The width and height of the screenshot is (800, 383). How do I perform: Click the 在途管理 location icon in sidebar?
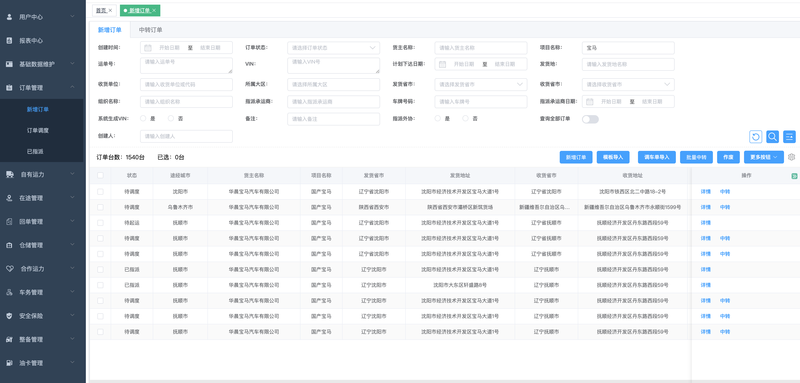[9, 198]
